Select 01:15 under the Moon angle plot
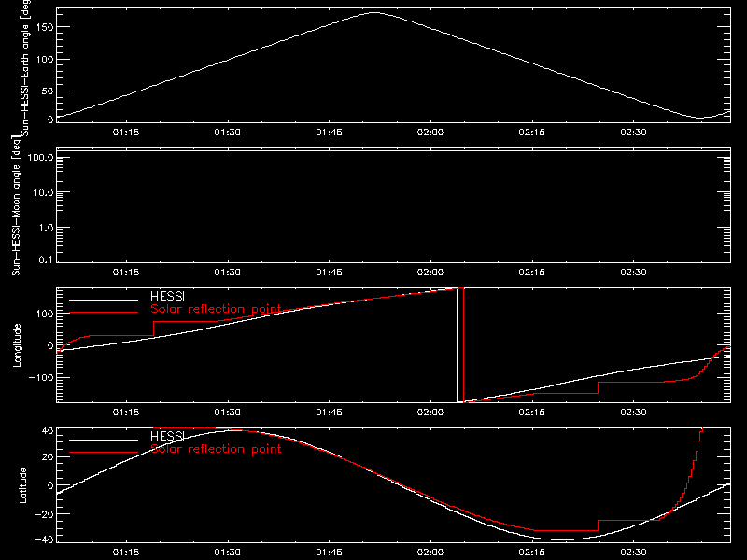The image size is (747, 560). click(x=126, y=272)
